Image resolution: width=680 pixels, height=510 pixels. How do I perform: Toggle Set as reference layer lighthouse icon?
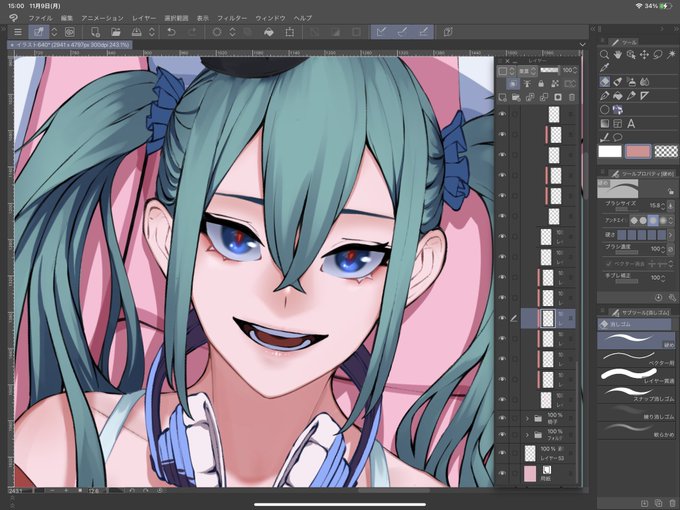coord(527,84)
